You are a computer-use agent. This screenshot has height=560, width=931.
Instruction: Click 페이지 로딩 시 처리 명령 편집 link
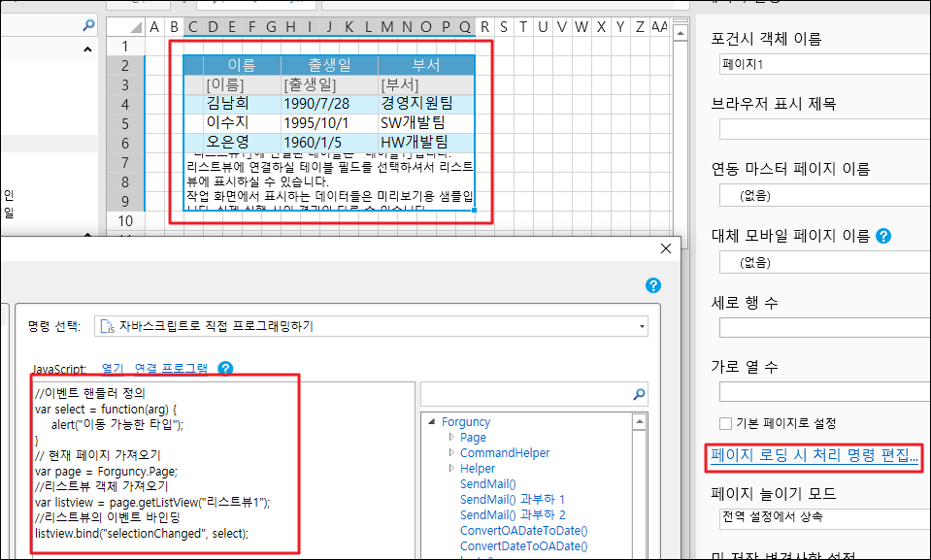pos(815,456)
